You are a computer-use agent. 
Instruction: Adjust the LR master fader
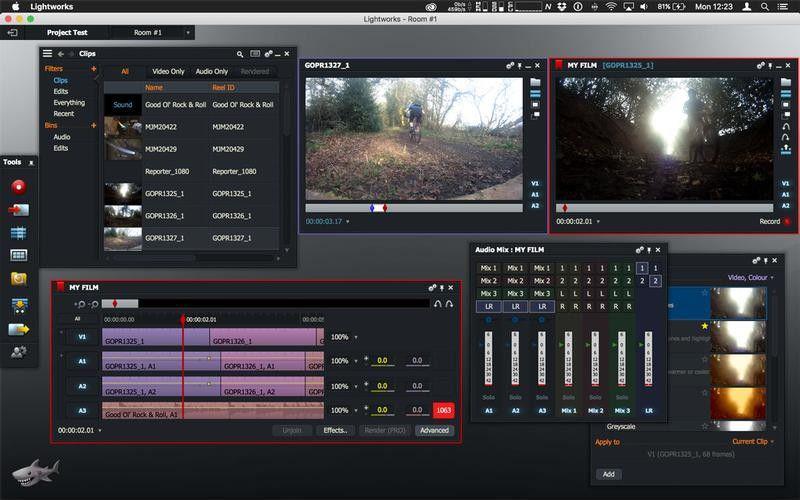pos(648,358)
